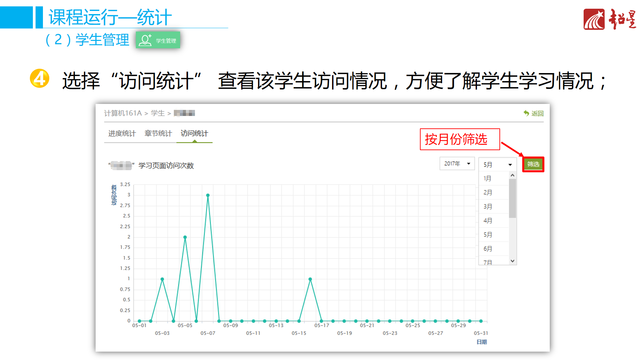The width and height of the screenshot is (644, 362).
Task: Click the green return arrow icon
Action: (x=526, y=113)
